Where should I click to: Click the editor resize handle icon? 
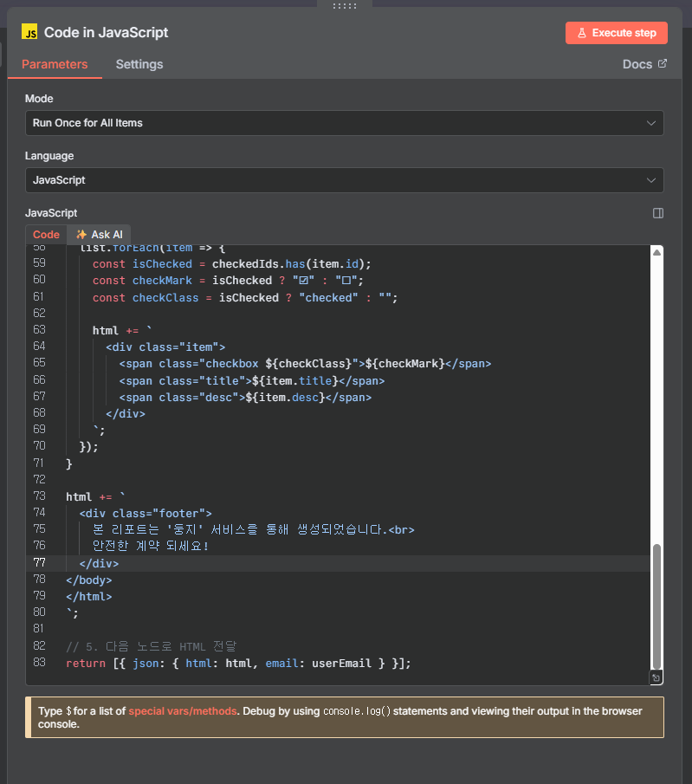pyautogui.click(x=656, y=677)
